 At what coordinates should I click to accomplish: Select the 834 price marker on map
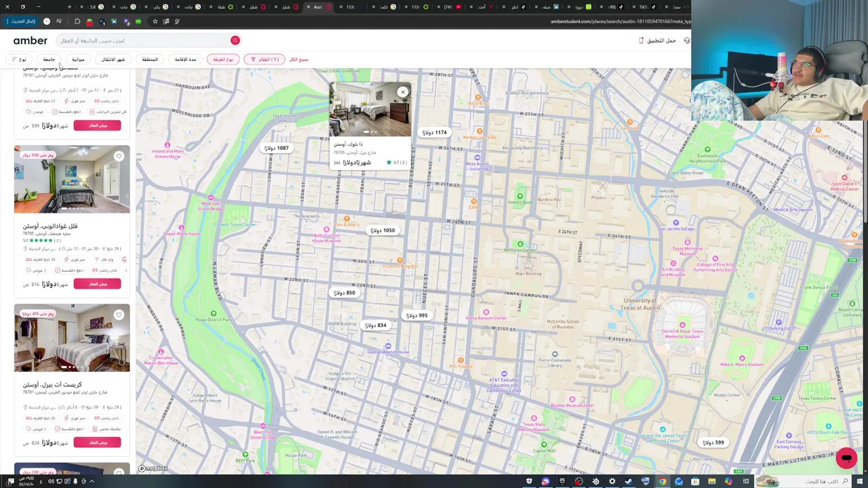tap(376, 325)
